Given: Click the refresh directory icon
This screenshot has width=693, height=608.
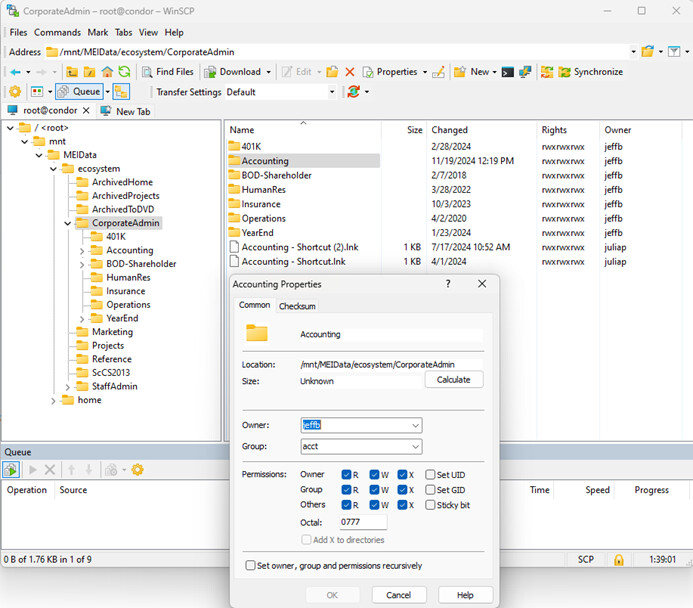Looking at the screenshot, I should tap(125, 72).
